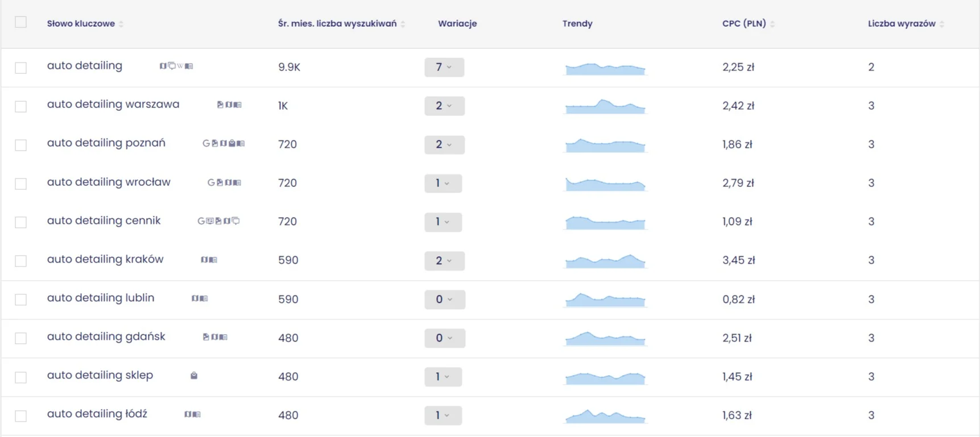Click the Wikipedia icon beside auto detailing
Screen dimensions: 980x437
tap(180, 66)
